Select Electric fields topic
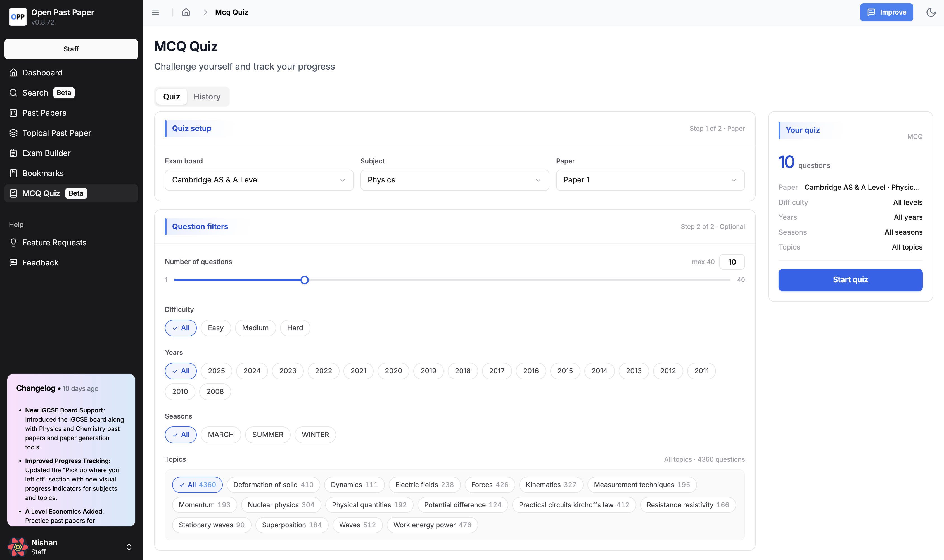The image size is (944, 560). (x=424, y=485)
